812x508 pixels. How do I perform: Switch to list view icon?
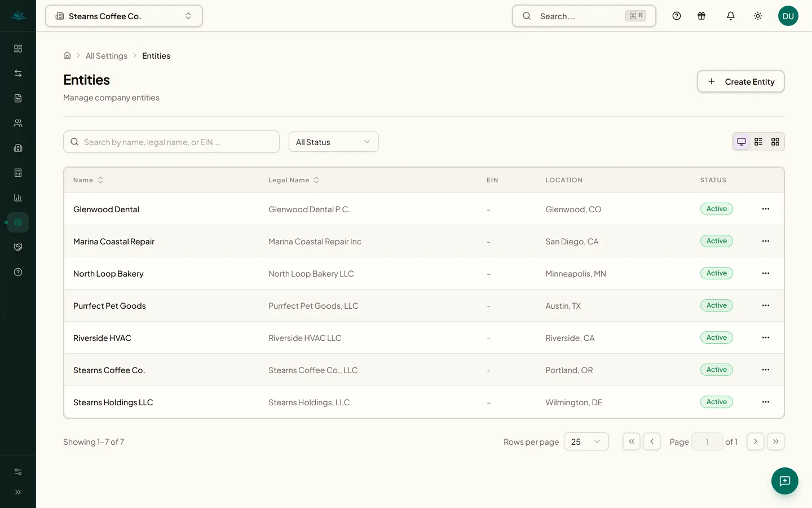(758, 142)
